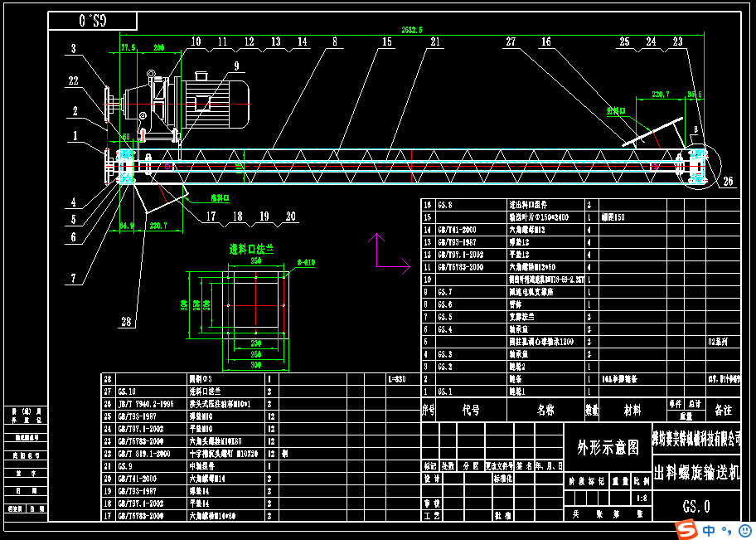756x540 pixels.
Task: Click the 比例 label in the title block
Action: [x=642, y=482]
